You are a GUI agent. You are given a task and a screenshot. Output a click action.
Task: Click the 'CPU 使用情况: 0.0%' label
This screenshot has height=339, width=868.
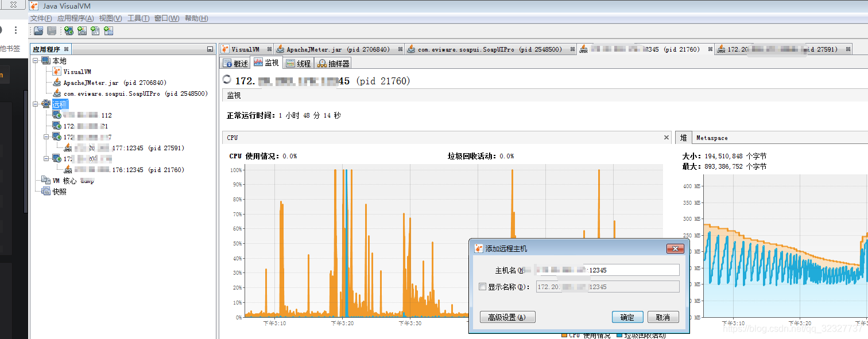pos(263,156)
